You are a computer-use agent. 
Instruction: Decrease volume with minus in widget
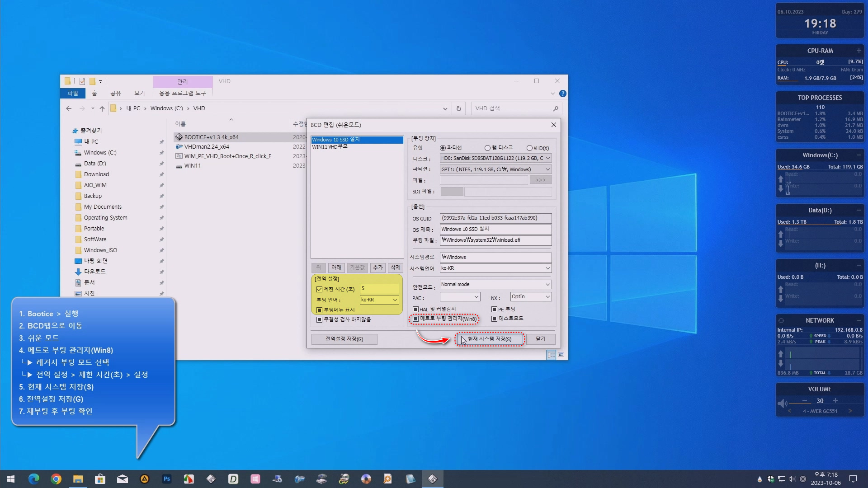point(805,401)
